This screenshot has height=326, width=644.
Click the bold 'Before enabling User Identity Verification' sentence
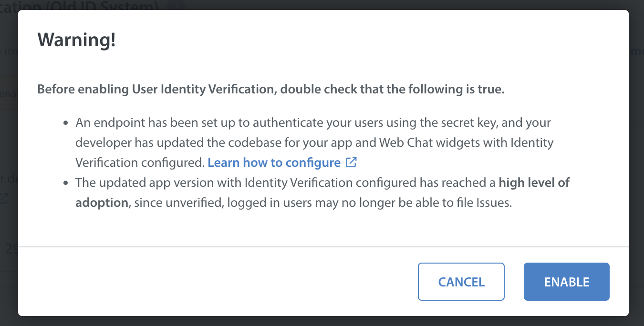click(271, 90)
